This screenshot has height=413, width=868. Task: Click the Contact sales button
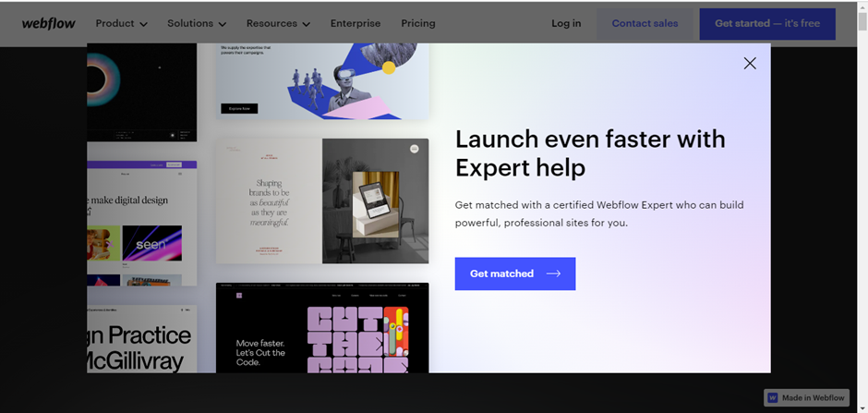coord(645,24)
